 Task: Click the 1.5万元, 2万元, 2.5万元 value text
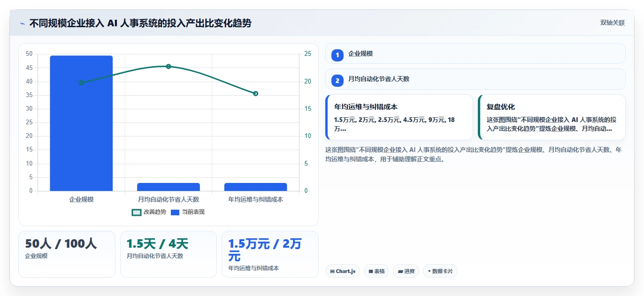(x=394, y=124)
